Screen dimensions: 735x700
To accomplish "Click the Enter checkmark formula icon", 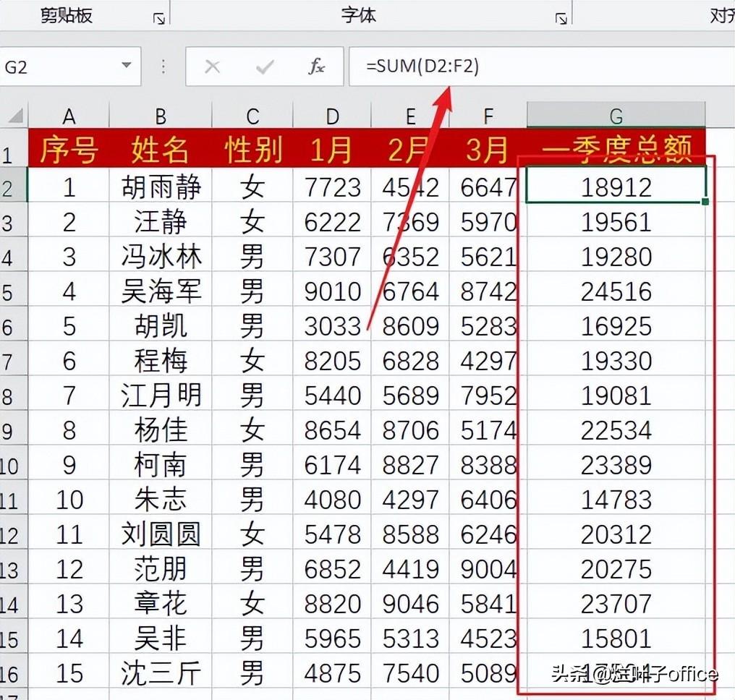I will (264, 67).
